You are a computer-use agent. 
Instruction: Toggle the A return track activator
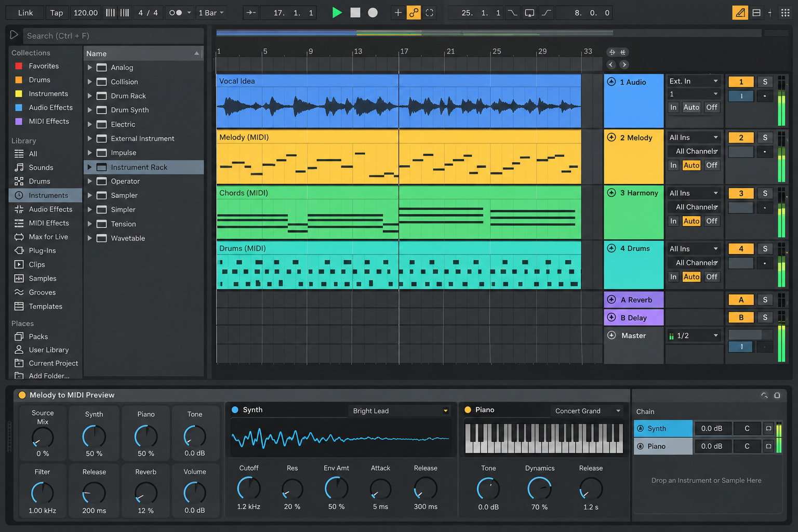tap(741, 300)
